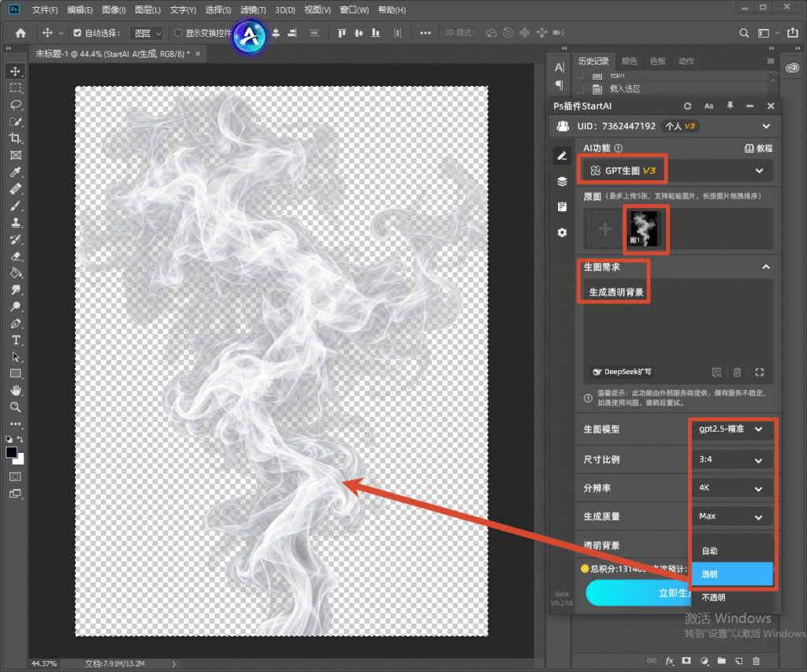Select the Smudge tool
Screen dimensions: 807x672
coord(16,290)
